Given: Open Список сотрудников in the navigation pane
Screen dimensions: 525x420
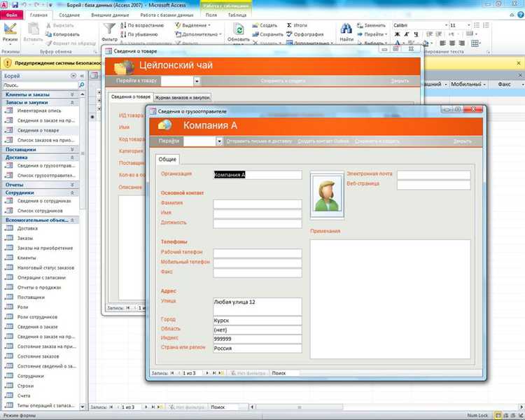Looking at the screenshot, I should [x=40, y=211].
